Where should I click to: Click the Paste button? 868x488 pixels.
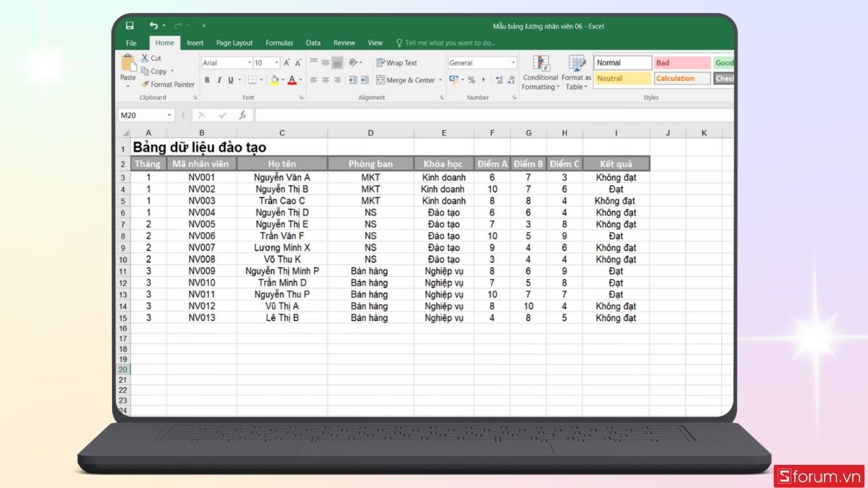(128, 69)
